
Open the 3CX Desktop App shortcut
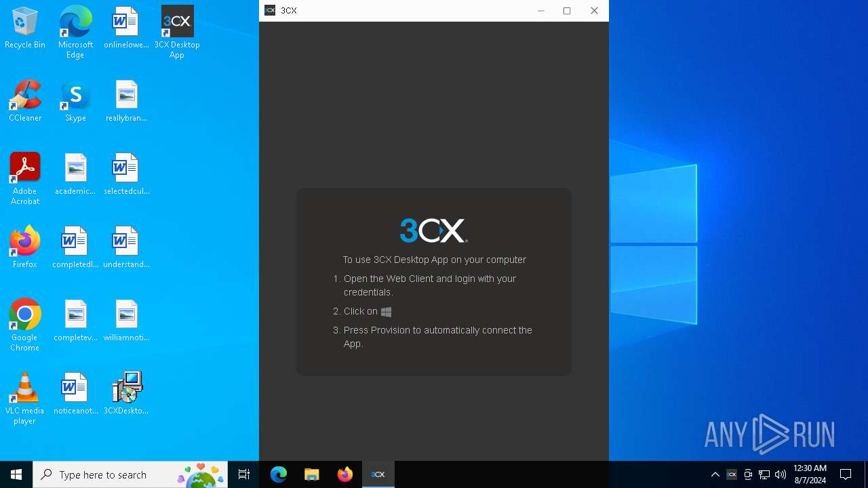point(177,32)
